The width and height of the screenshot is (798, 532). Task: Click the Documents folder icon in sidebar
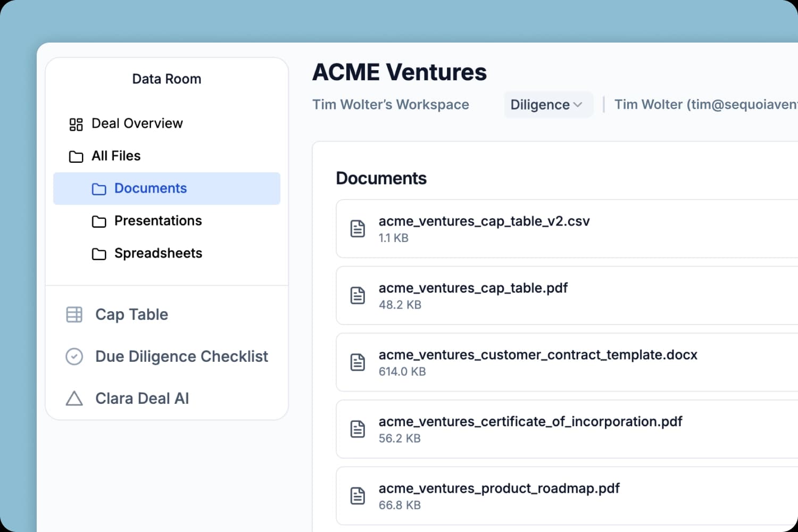point(99,189)
